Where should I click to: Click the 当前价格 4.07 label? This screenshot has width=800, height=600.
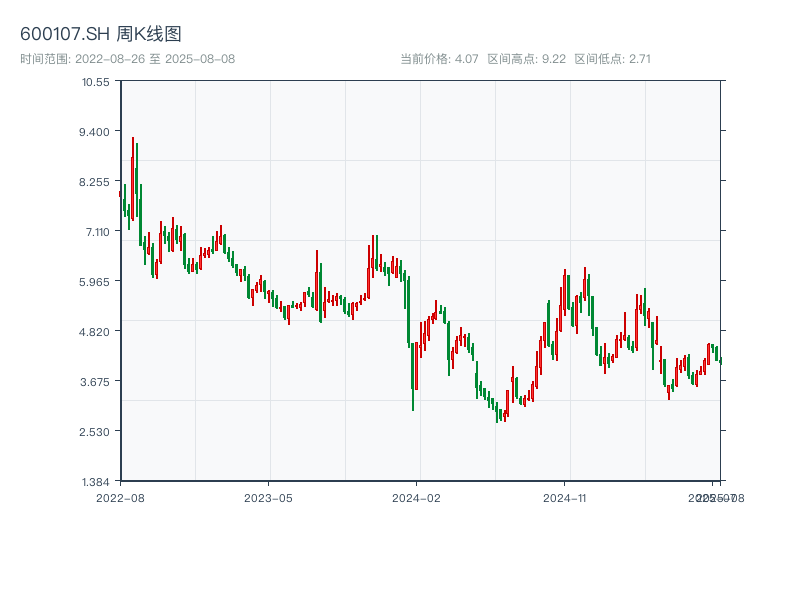point(439,59)
